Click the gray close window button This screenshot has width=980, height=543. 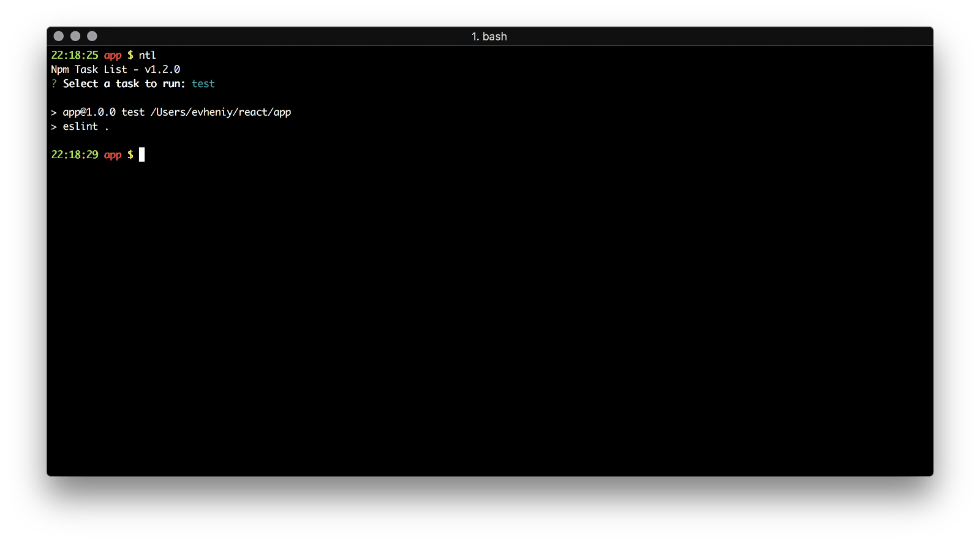click(x=59, y=36)
